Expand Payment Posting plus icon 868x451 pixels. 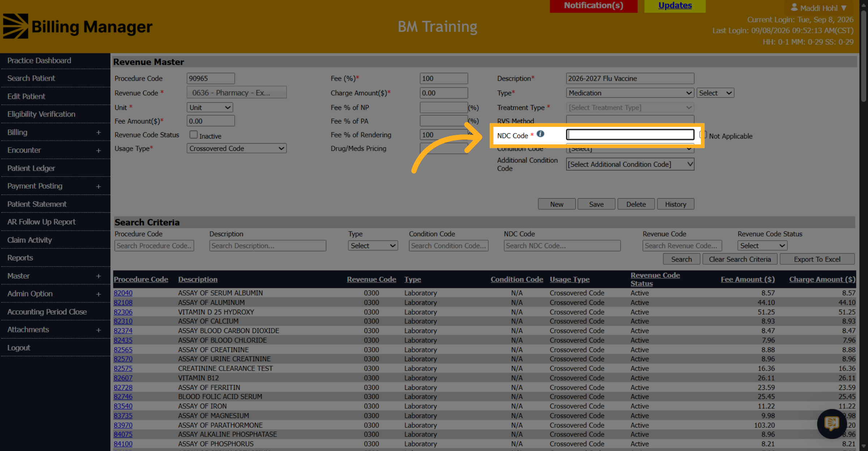point(98,187)
